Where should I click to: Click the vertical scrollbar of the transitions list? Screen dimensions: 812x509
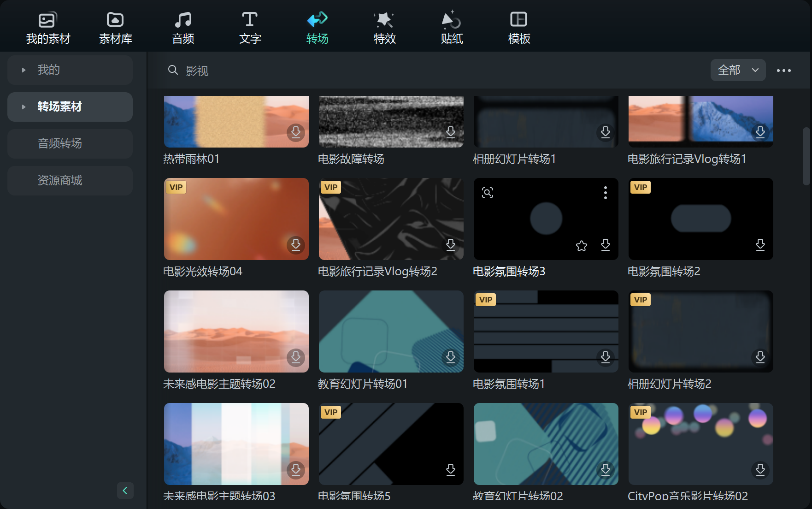click(806, 157)
